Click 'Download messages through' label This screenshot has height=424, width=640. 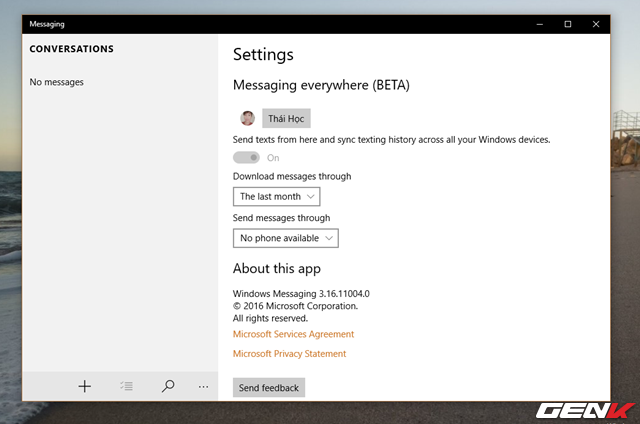pyautogui.click(x=292, y=176)
